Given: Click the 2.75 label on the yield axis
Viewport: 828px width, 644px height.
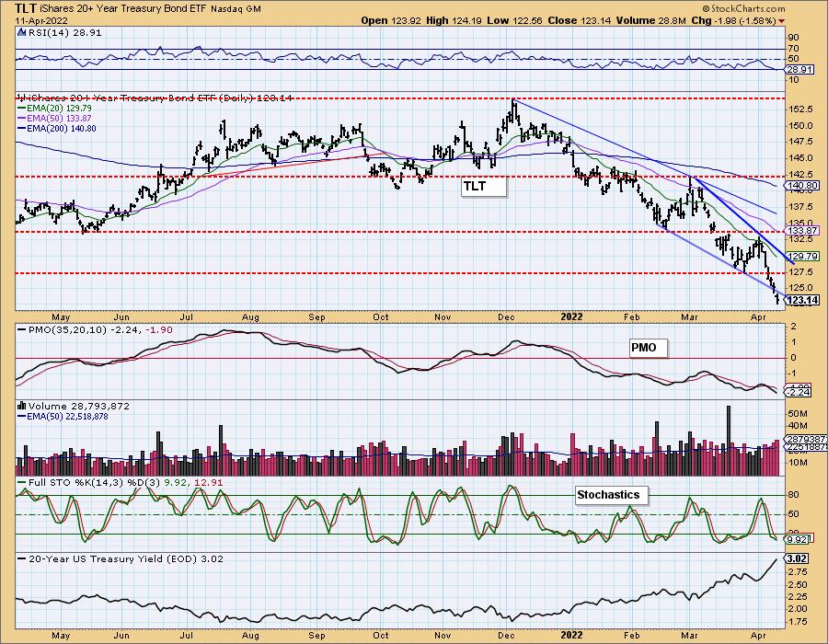Looking at the screenshot, I should click(799, 572).
